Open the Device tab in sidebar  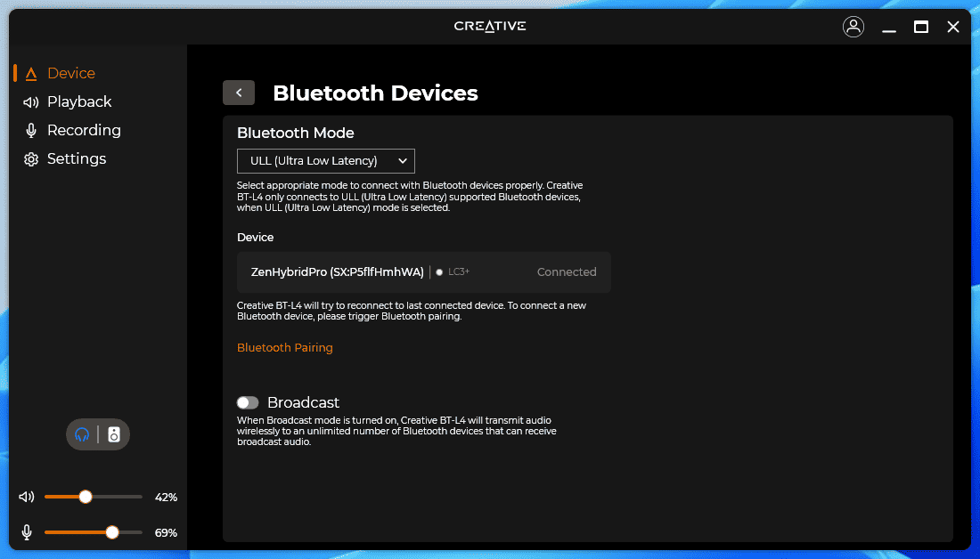[70, 73]
